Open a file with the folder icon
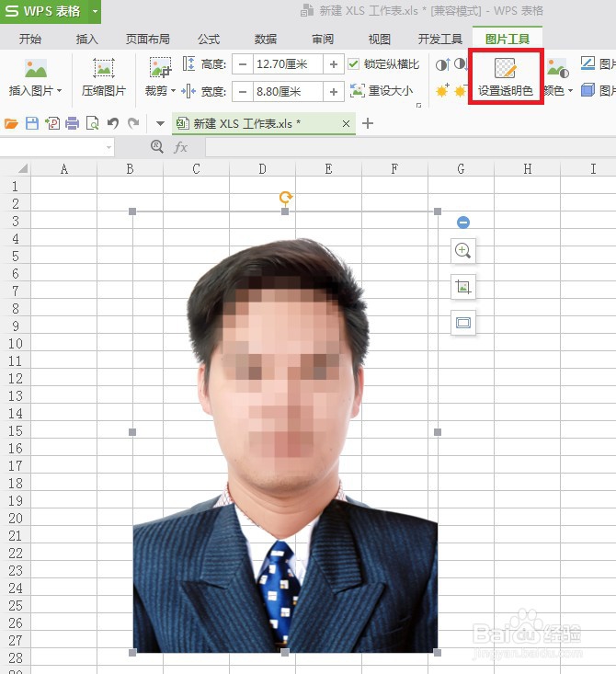Image resolution: width=616 pixels, height=674 pixels. click(11, 124)
